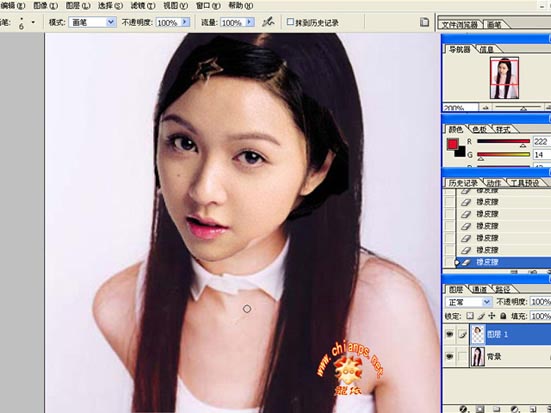Viewport: 551px width, 413px height.
Task: Toggle the palette well icon in options bar
Action: click(424, 22)
